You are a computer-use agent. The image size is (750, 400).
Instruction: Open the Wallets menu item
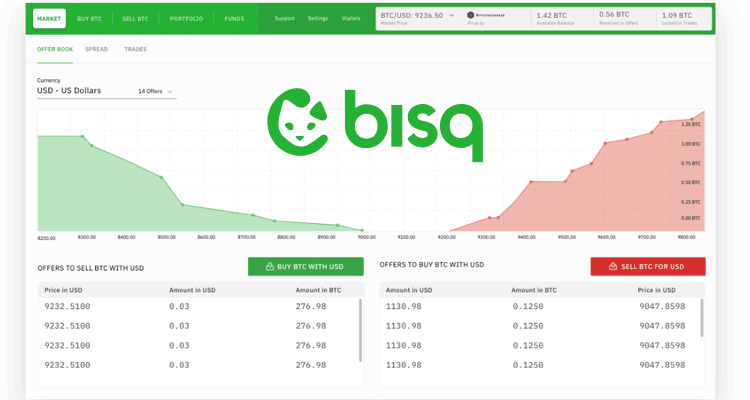[351, 19]
